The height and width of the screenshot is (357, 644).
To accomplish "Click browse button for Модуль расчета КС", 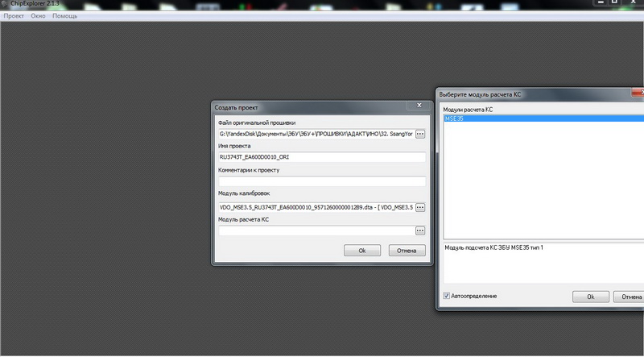I will [419, 230].
